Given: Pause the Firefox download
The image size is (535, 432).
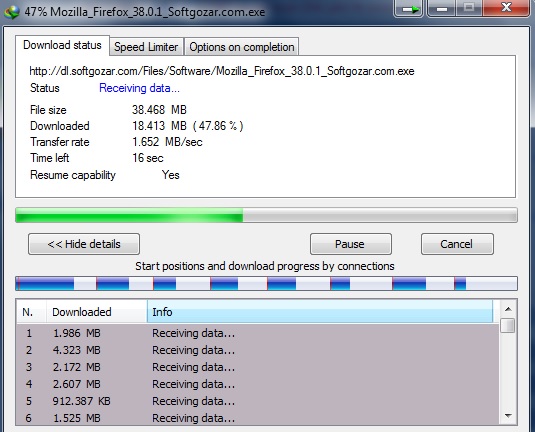Looking at the screenshot, I should click(350, 244).
